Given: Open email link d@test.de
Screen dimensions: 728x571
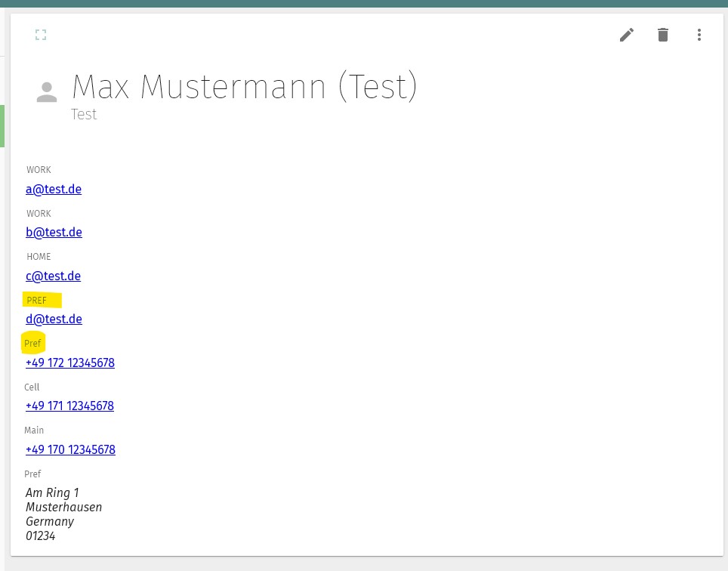Looking at the screenshot, I should tap(54, 319).
